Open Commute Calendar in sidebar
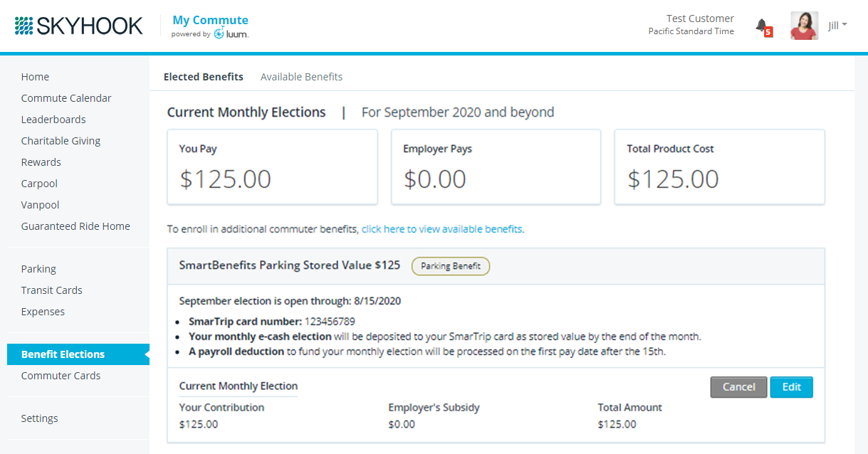Screen dimensions: 868x454 tap(66, 98)
